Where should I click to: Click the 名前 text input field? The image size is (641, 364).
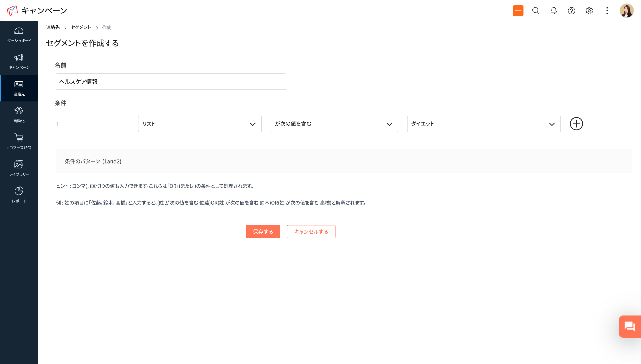point(171,82)
